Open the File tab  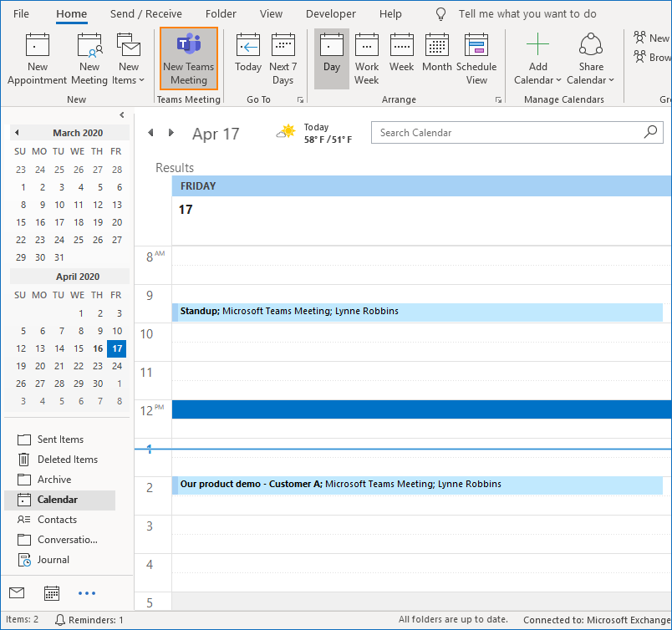21,13
